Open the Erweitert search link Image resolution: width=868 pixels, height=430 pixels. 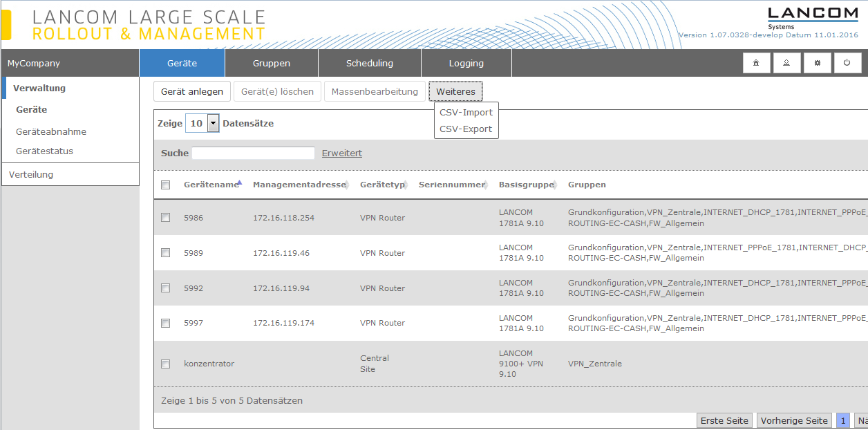[x=341, y=153]
